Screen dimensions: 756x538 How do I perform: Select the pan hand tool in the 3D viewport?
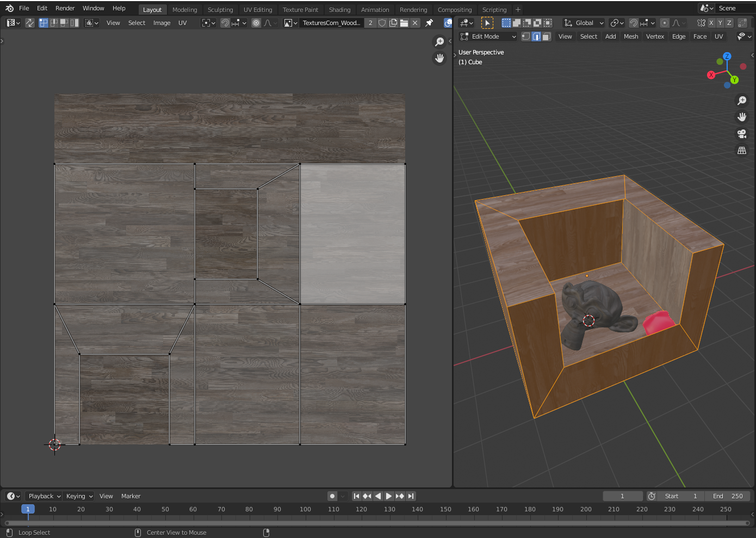742,117
